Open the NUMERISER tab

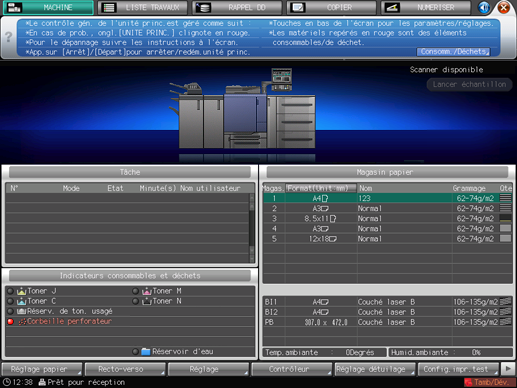tap(426, 7)
